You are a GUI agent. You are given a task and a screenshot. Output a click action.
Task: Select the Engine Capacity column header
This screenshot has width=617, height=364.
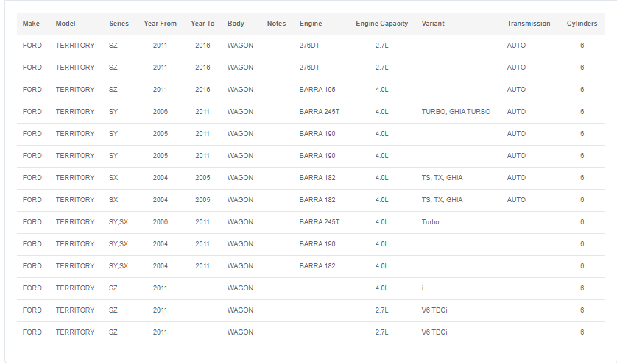[381, 24]
